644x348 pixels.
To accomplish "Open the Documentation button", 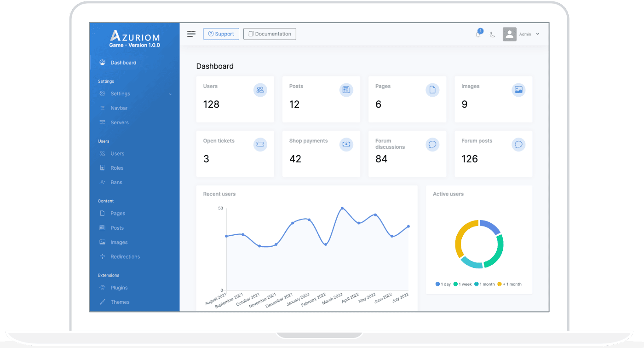I will [270, 34].
